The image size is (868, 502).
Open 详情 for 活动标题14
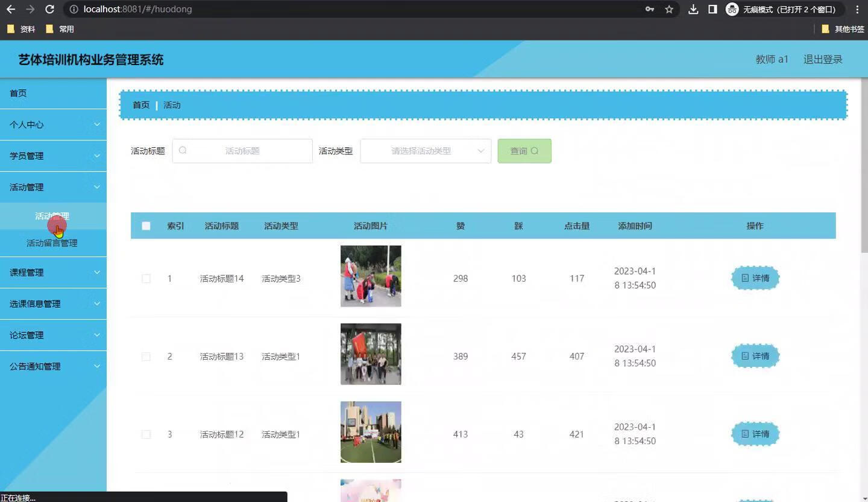(755, 278)
